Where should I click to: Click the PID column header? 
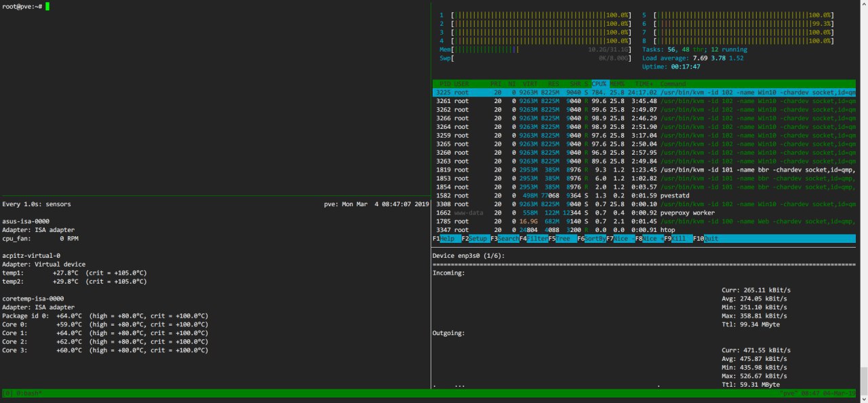(x=444, y=83)
